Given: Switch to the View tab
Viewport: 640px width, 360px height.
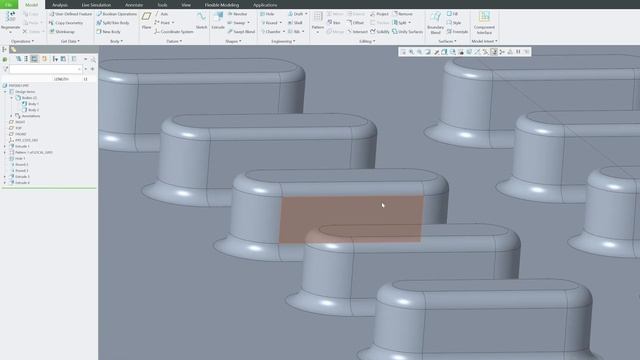Looking at the screenshot, I should point(186,5).
